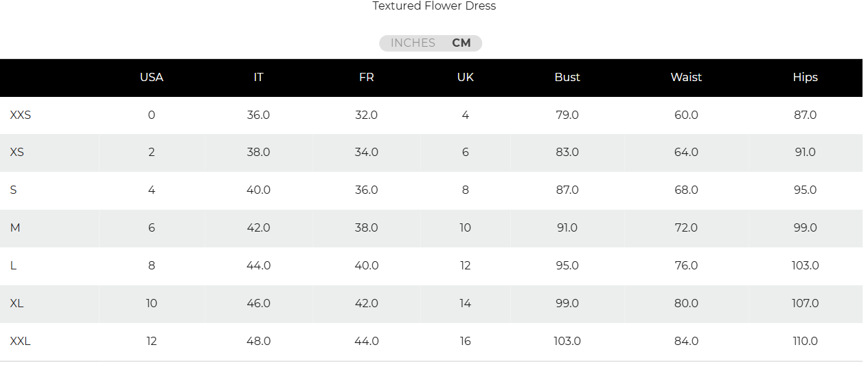The height and width of the screenshot is (367, 868).
Task: Click the Waist column header
Action: 686,77
